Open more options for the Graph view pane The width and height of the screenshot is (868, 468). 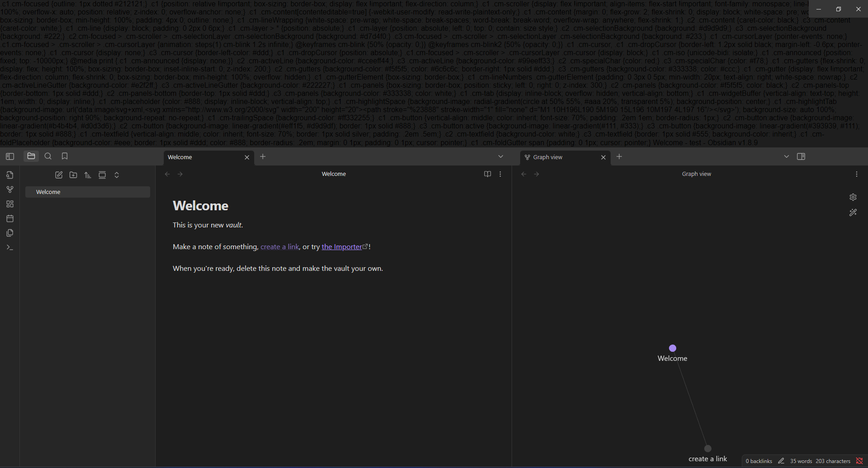[x=857, y=174]
